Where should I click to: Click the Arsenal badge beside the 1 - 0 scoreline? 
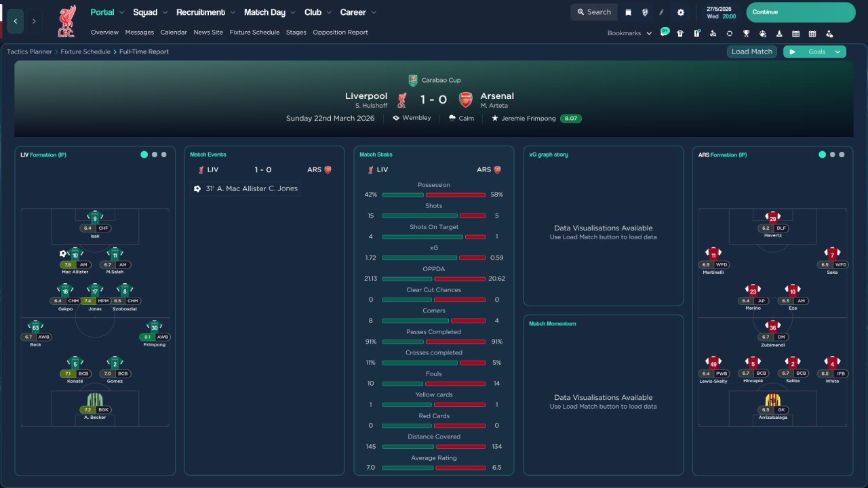pyautogui.click(x=466, y=100)
